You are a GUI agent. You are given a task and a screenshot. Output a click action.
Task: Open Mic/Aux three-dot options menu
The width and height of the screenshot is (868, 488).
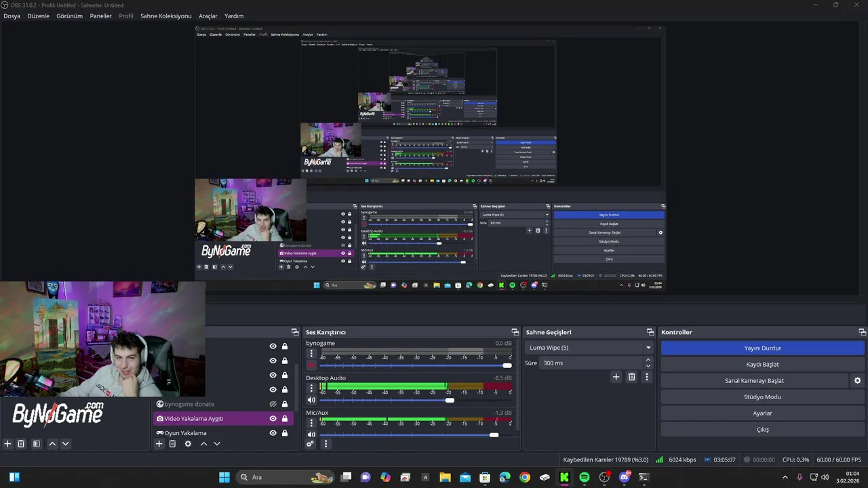point(312,423)
